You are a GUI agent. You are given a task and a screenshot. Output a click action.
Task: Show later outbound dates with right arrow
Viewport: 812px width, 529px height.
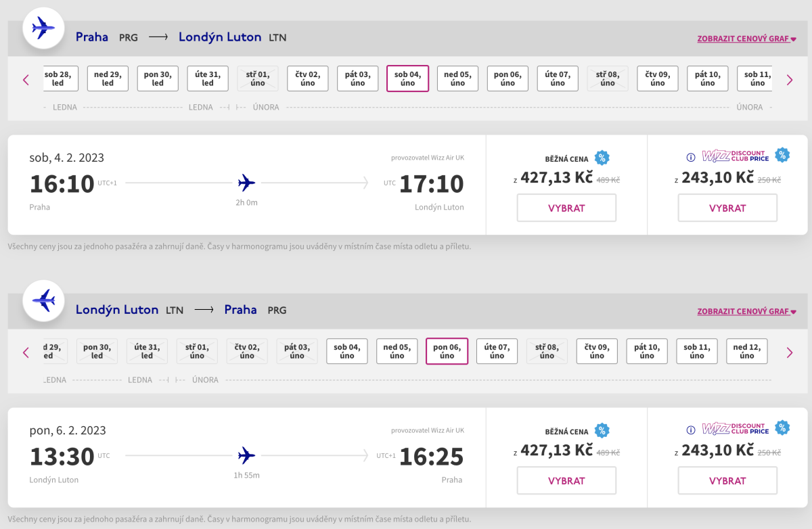[789, 80]
